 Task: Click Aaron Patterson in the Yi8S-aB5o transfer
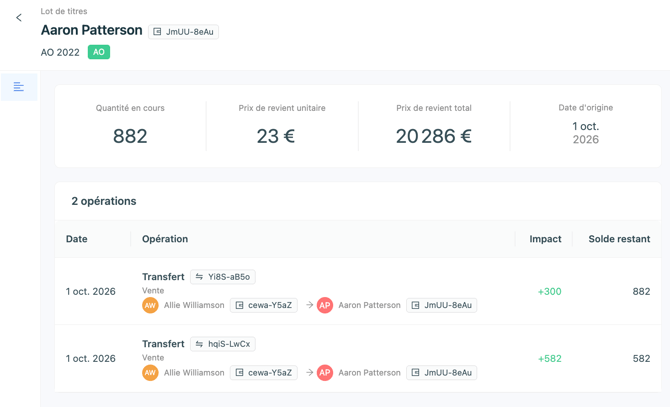(370, 305)
